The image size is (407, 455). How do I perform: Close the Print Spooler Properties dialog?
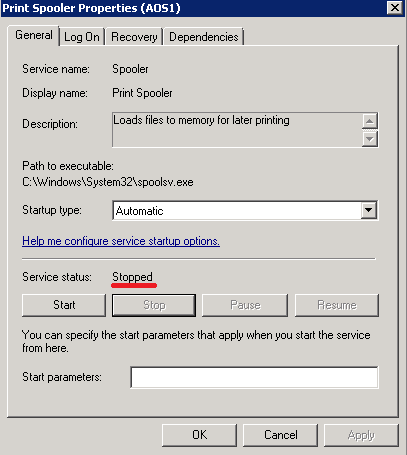click(395, 7)
